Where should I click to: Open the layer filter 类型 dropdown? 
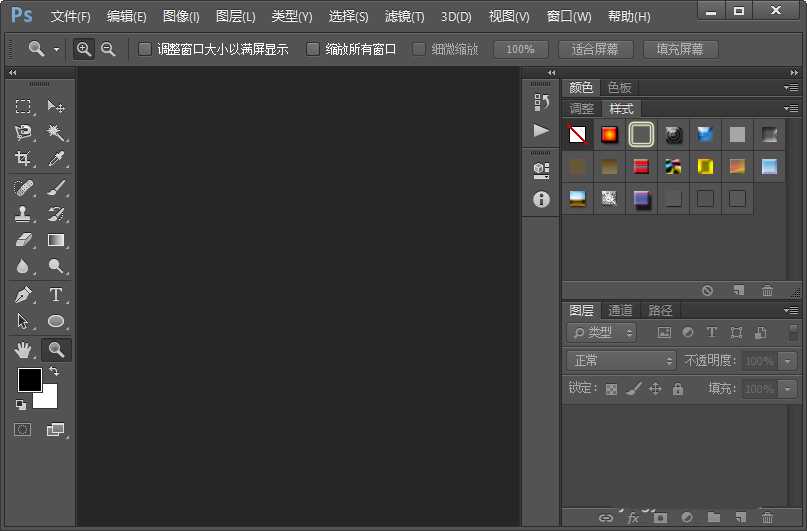(x=601, y=333)
